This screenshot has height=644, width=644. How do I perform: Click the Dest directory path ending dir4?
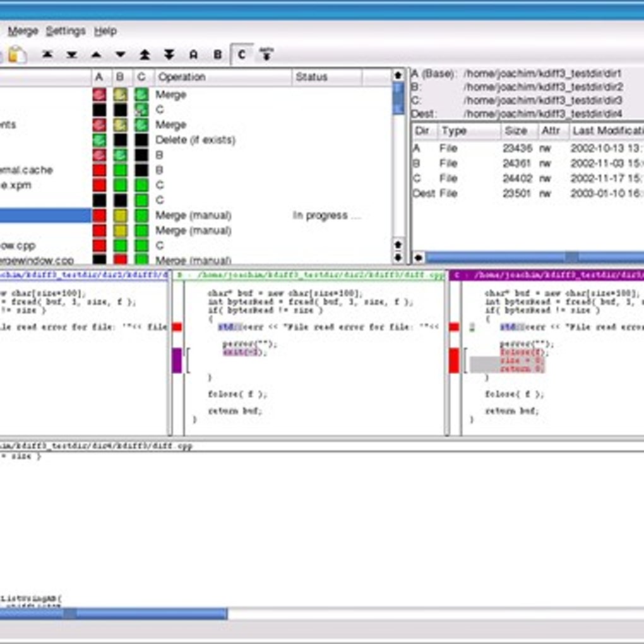542,114
